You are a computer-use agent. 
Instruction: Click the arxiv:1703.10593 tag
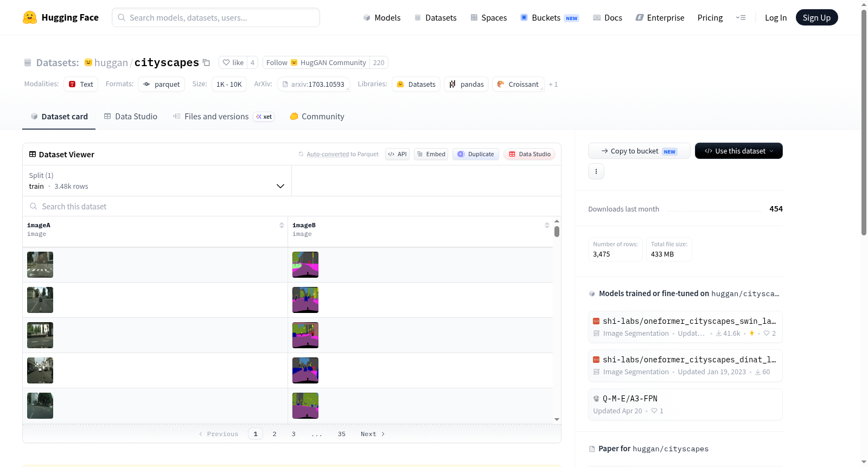(314, 84)
